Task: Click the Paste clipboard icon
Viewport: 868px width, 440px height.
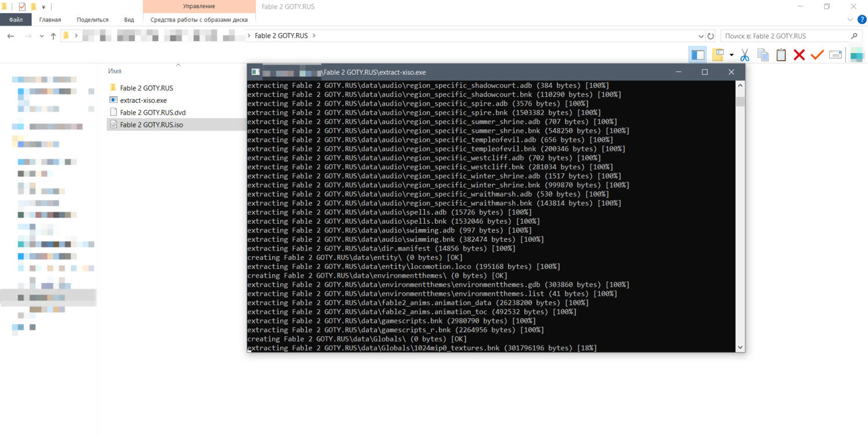Action: [x=781, y=55]
